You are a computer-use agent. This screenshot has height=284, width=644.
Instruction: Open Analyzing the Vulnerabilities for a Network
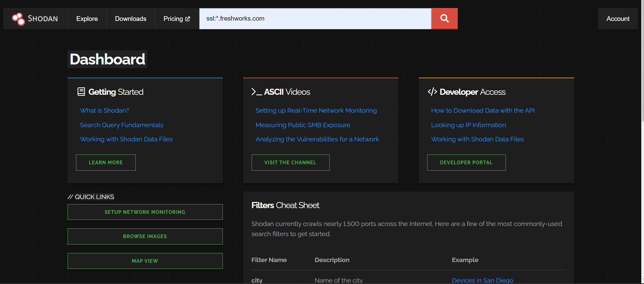tap(317, 139)
